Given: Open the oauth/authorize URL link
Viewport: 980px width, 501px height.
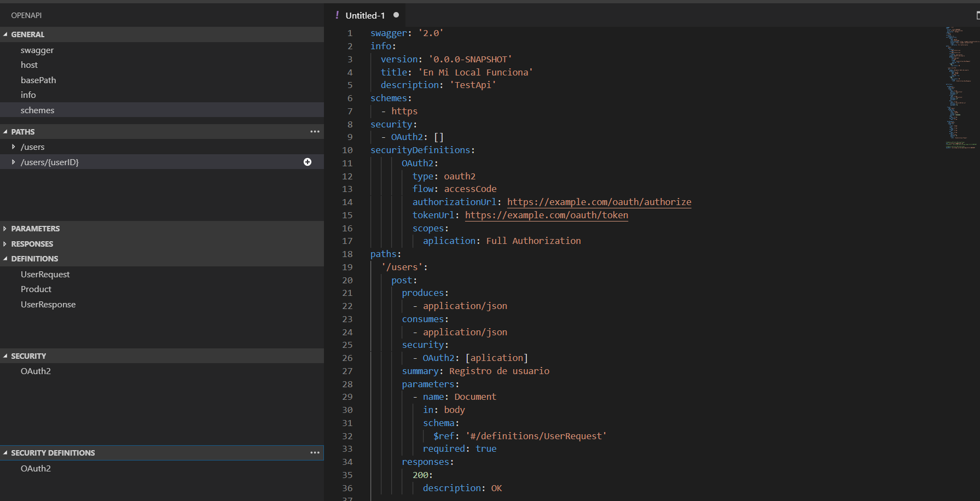Looking at the screenshot, I should [599, 202].
